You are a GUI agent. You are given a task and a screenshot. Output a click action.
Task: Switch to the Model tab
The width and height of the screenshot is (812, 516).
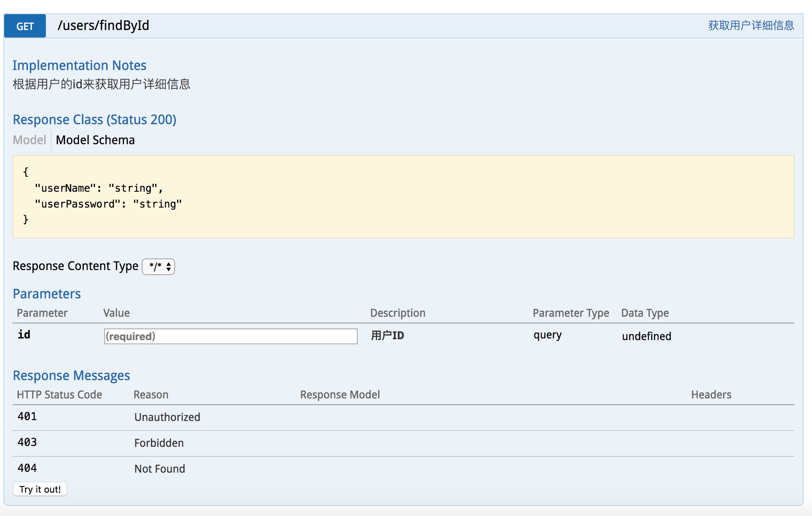(29, 140)
